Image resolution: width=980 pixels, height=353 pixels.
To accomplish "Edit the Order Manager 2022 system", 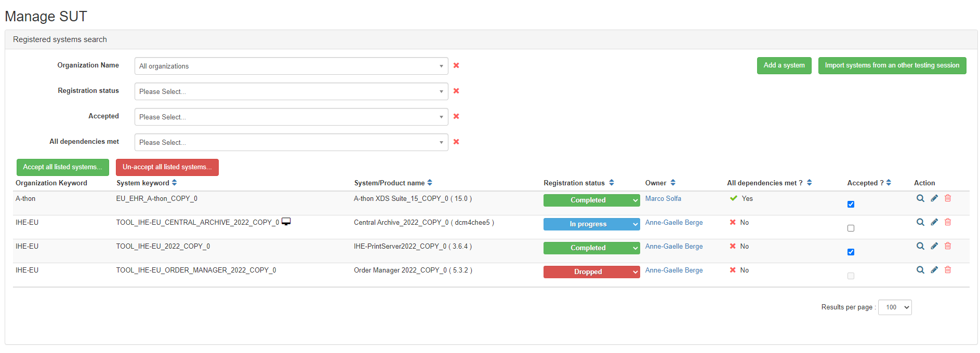I will [934, 270].
